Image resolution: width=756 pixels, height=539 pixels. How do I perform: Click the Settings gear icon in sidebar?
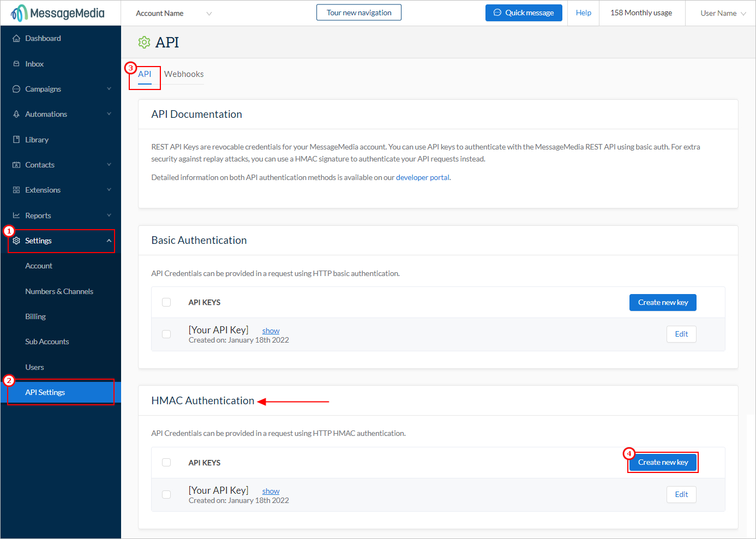[x=16, y=241]
